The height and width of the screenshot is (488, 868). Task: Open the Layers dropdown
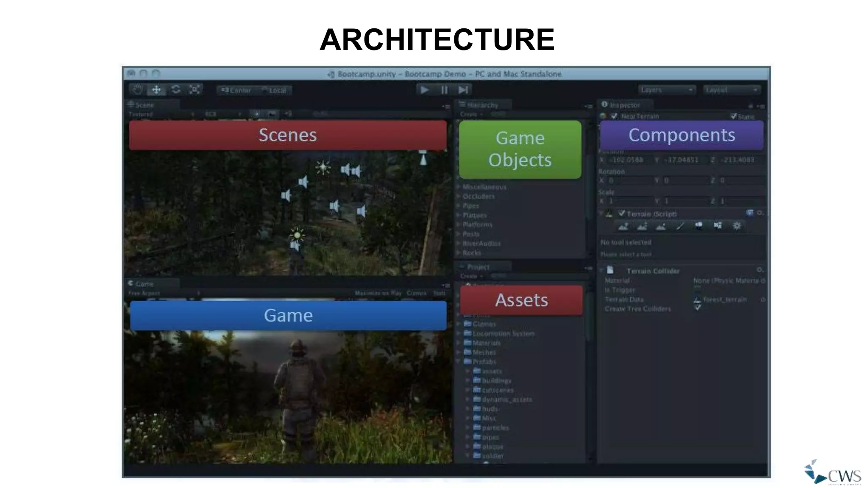point(667,90)
